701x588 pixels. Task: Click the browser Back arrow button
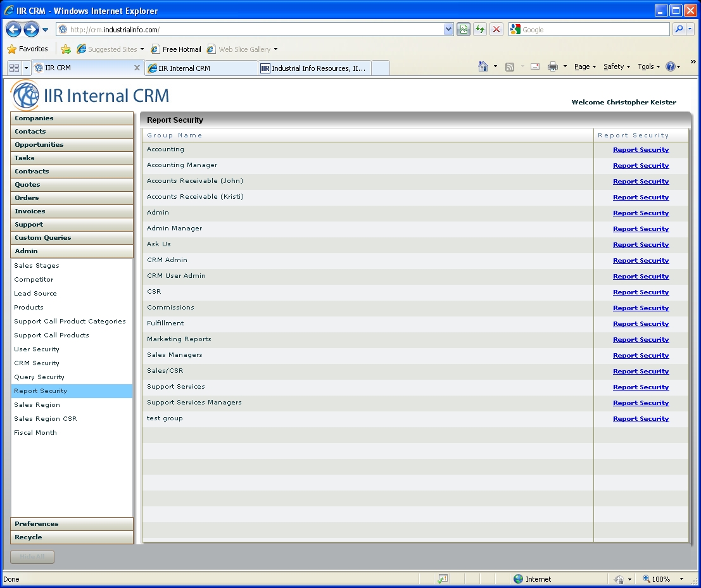13,29
